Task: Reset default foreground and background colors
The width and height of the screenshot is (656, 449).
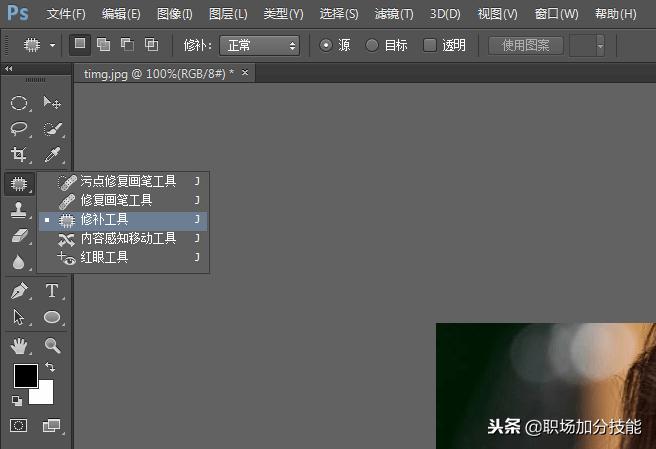Action: [17, 401]
